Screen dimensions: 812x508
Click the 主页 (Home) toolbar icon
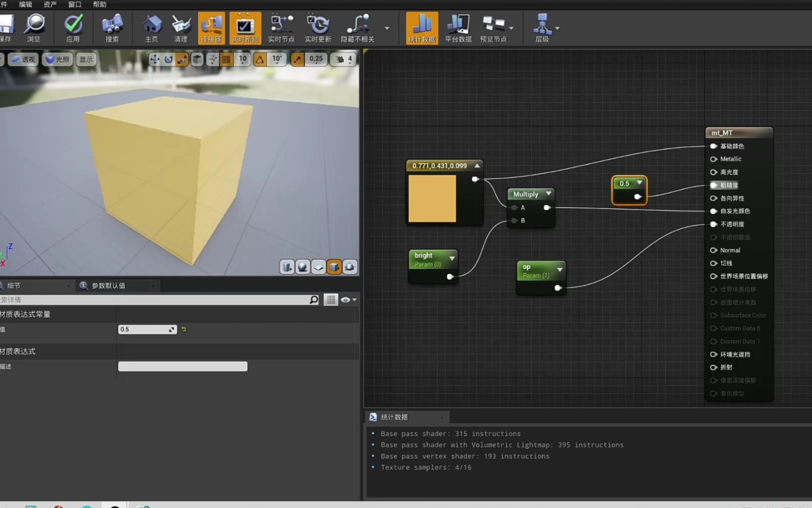(151, 28)
